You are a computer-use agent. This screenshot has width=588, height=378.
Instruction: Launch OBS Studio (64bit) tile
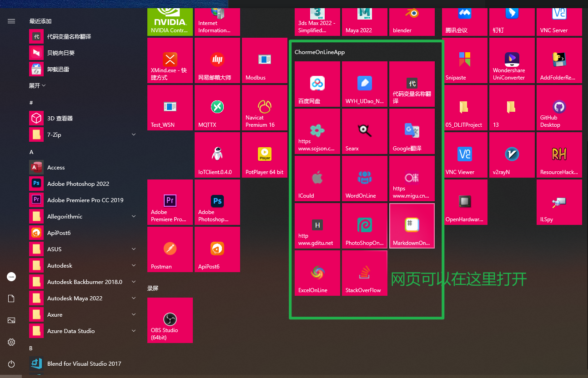pos(170,320)
